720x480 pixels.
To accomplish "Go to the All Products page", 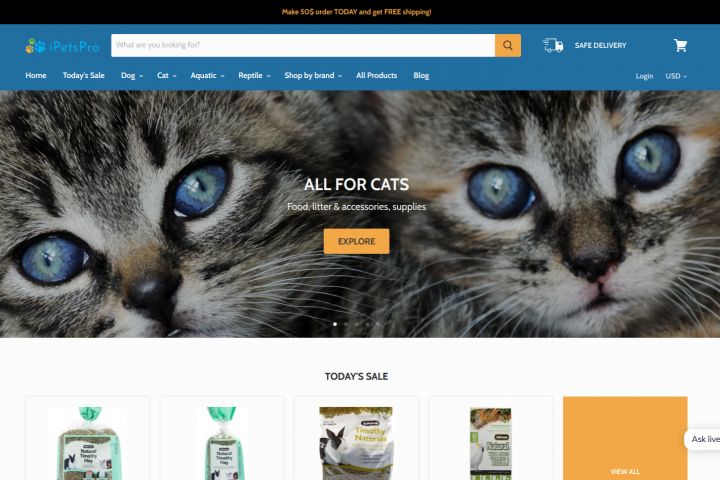I will click(377, 75).
